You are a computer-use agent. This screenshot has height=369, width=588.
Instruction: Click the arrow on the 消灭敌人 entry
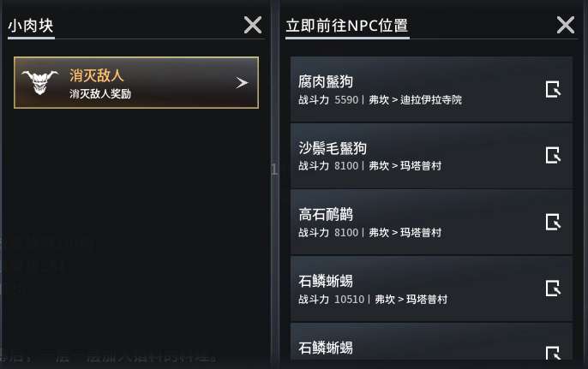242,83
